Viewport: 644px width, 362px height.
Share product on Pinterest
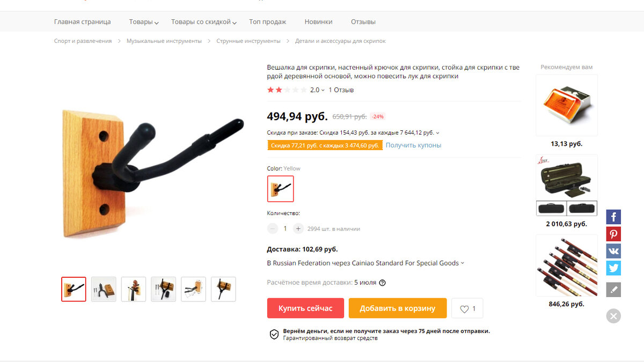tap(613, 234)
